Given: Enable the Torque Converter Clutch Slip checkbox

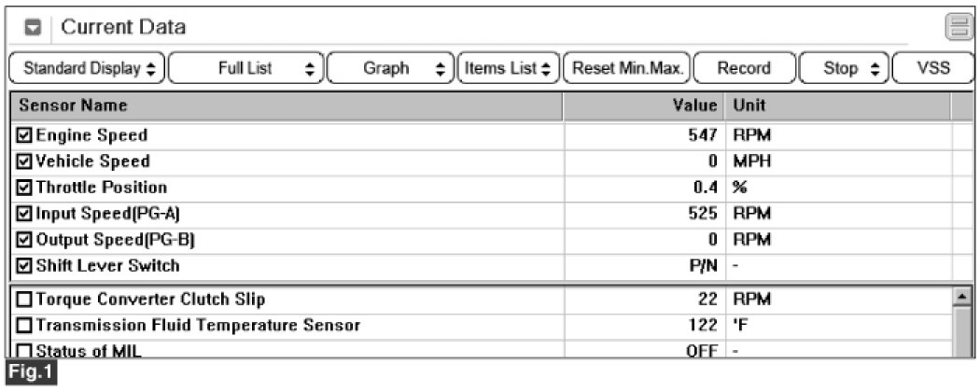Looking at the screenshot, I should pyautogui.click(x=23, y=300).
